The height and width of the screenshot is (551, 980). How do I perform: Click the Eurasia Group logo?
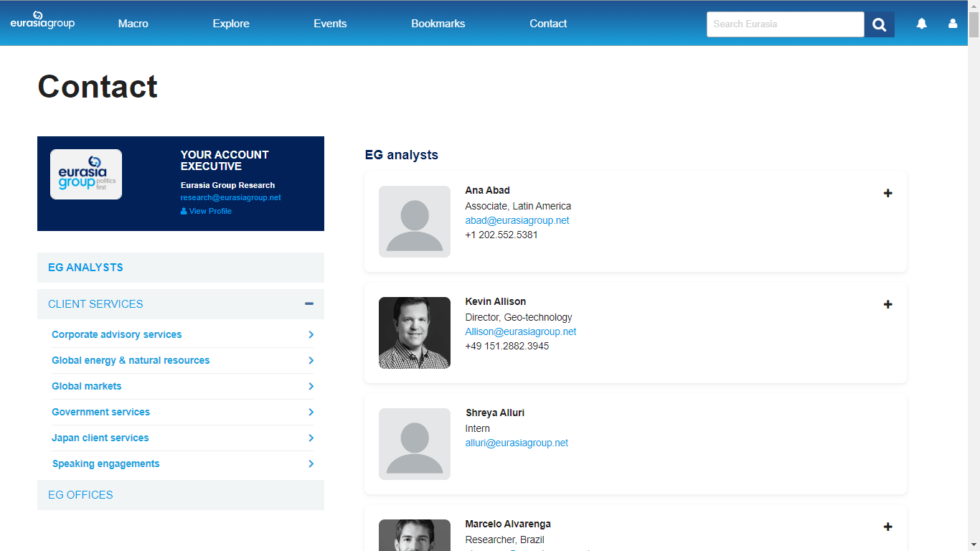click(x=42, y=20)
